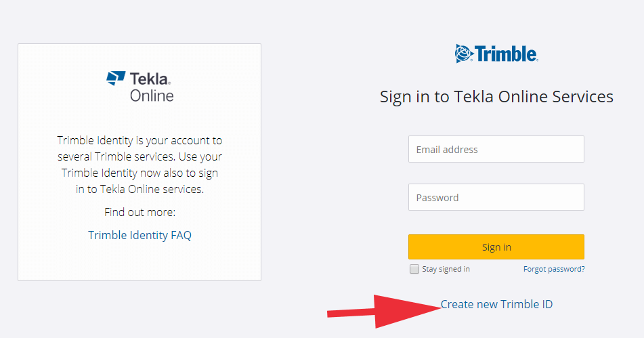Open the Trimble Identity FAQ link
The height and width of the screenshot is (338, 644).
point(139,235)
